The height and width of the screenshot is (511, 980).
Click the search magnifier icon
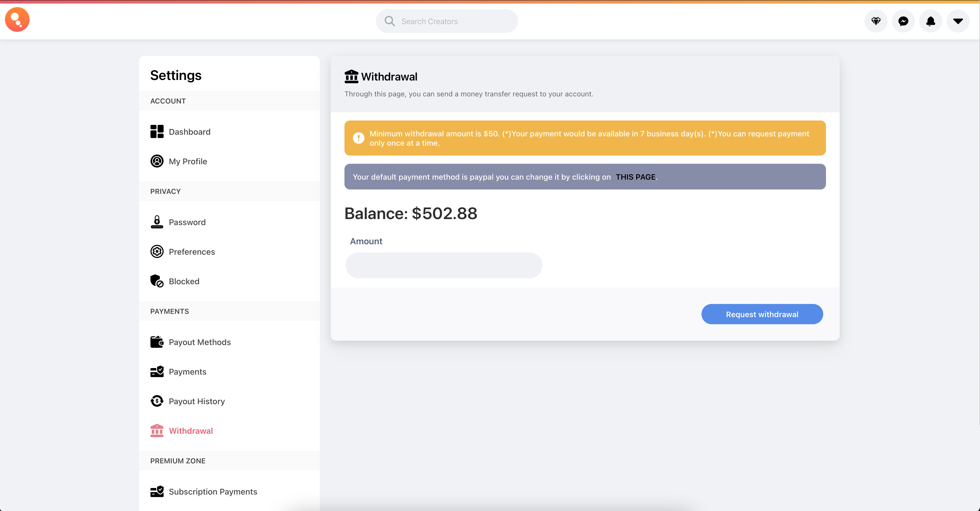pos(390,21)
